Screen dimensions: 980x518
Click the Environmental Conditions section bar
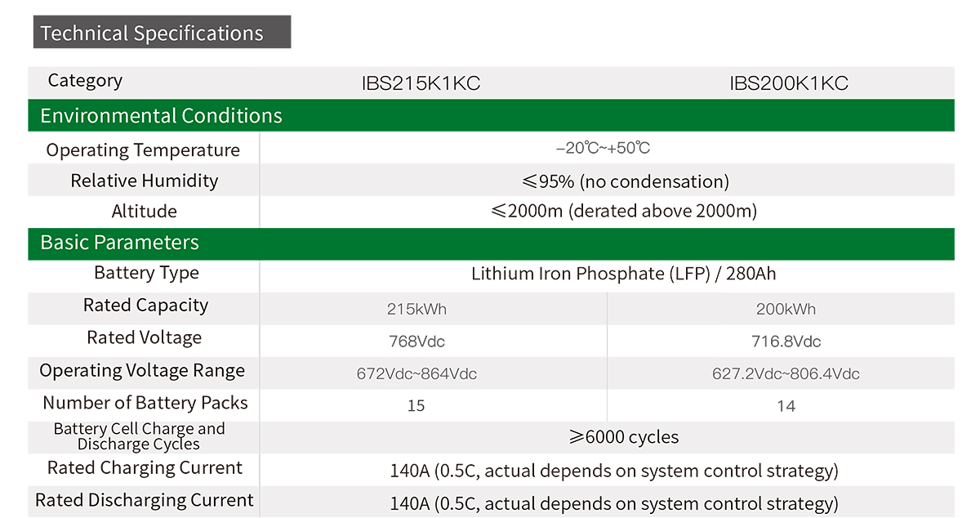(162, 116)
